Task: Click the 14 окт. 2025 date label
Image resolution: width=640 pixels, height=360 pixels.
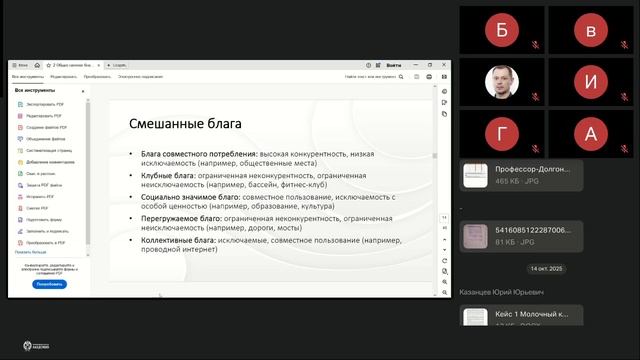Action: [546, 269]
